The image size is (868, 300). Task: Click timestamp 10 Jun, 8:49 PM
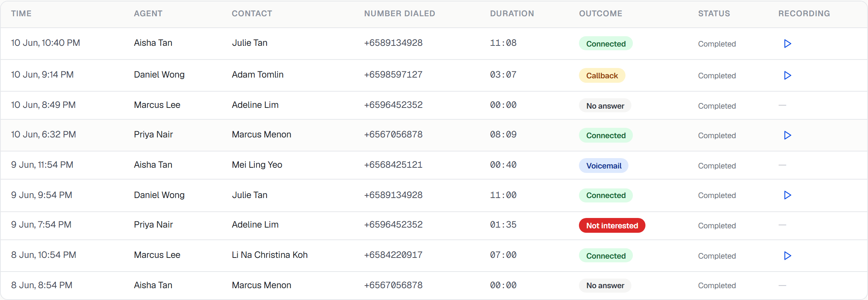(x=43, y=105)
